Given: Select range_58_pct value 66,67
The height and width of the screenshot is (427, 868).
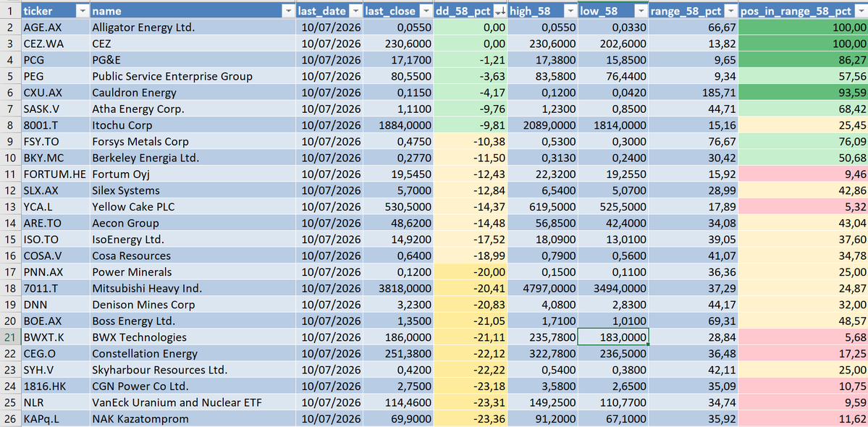Looking at the screenshot, I should [693, 27].
